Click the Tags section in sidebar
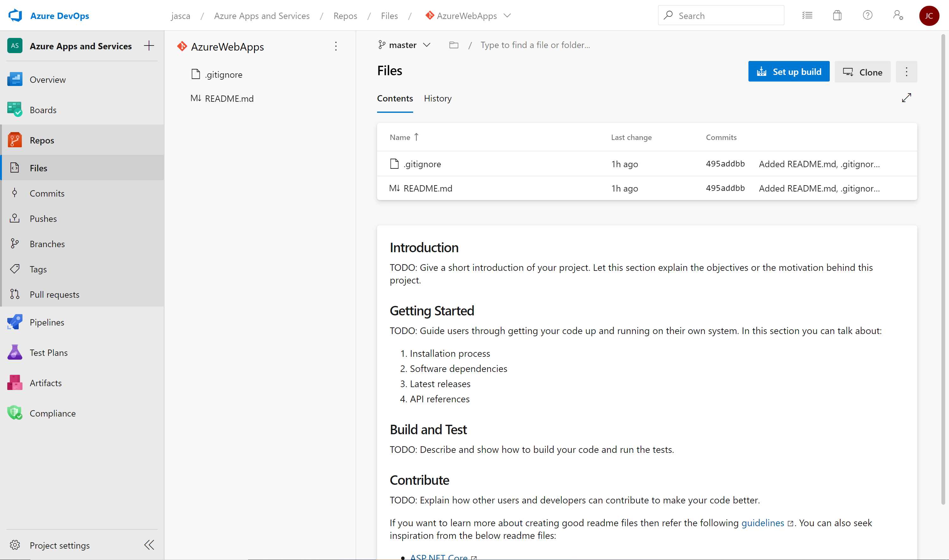 point(37,269)
